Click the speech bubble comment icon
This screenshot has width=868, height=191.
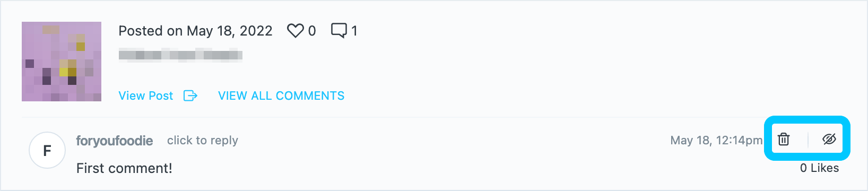click(x=339, y=30)
